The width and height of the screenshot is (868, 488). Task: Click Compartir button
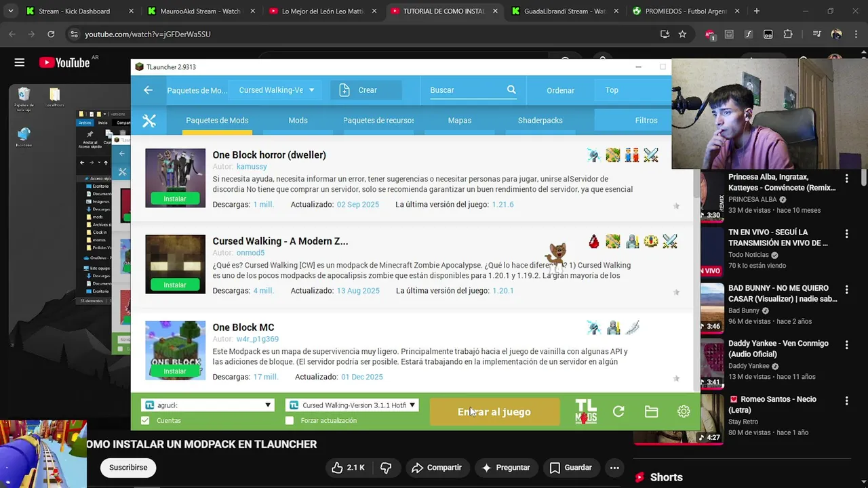(x=437, y=468)
